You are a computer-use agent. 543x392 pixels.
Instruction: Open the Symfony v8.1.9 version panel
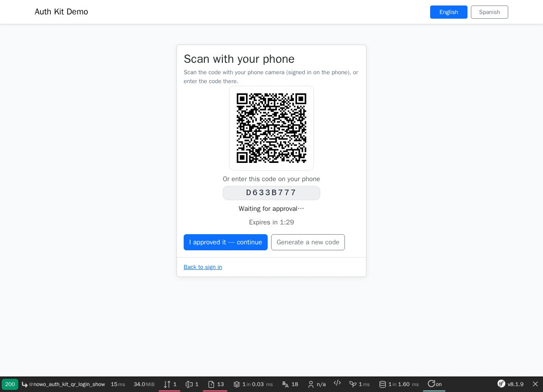[510, 384]
